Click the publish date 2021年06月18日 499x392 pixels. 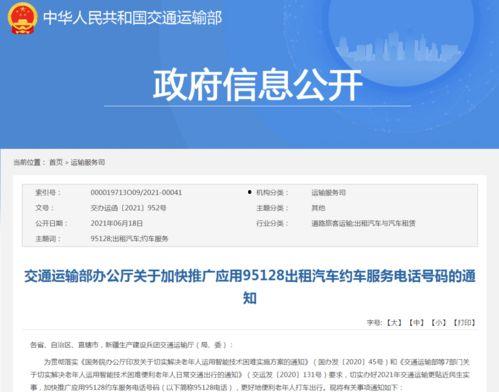pos(117,223)
